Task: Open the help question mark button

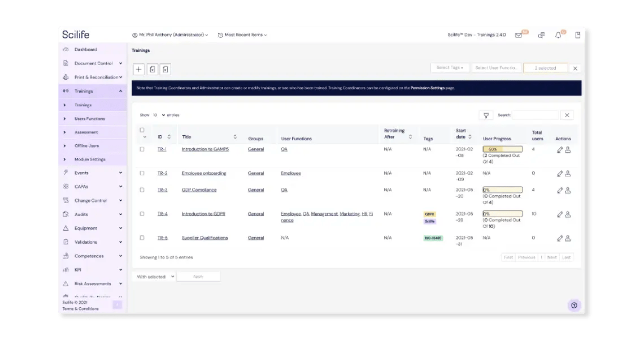Action: [574, 305]
